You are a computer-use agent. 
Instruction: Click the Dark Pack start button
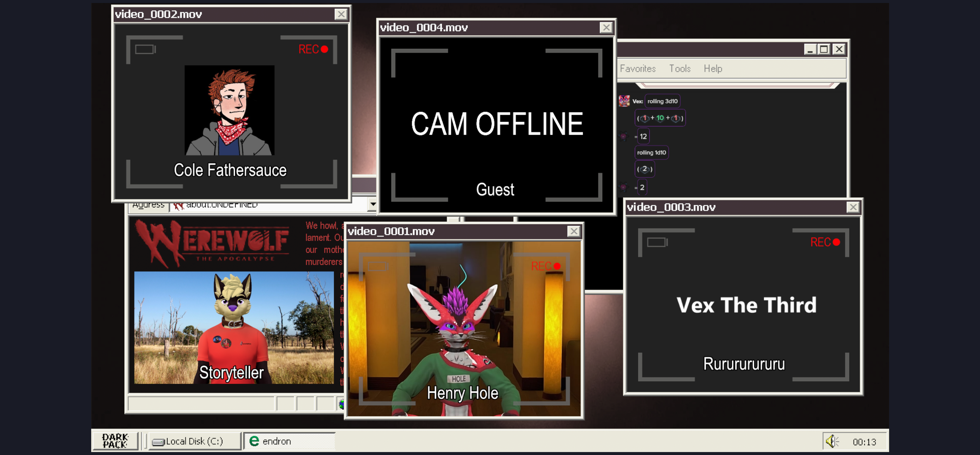[x=115, y=440]
